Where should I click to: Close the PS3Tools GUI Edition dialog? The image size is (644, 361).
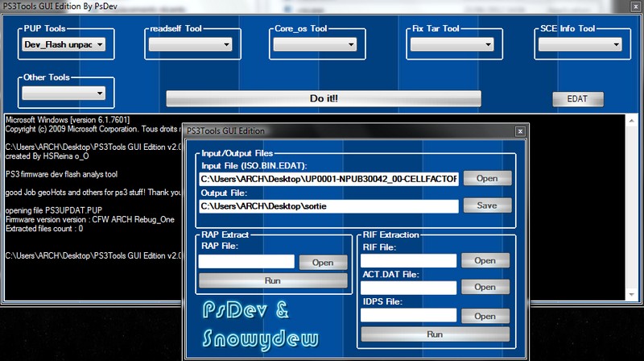click(x=521, y=131)
